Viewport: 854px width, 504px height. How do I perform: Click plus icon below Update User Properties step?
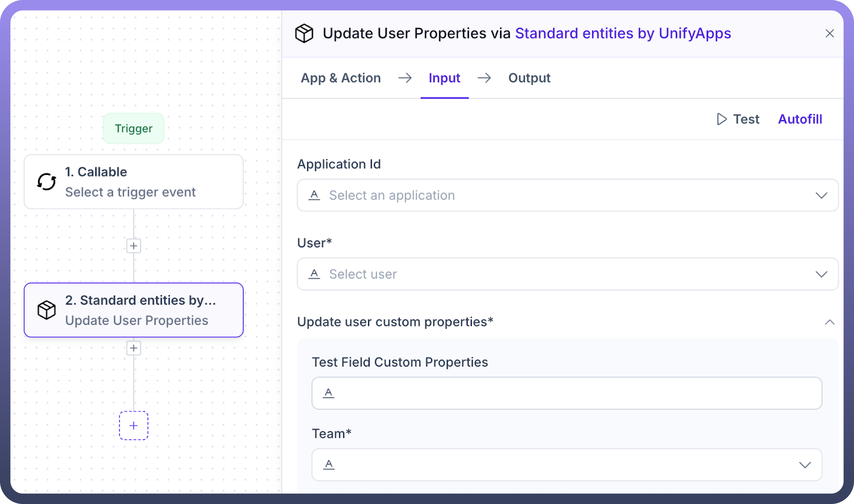click(134, 348)
